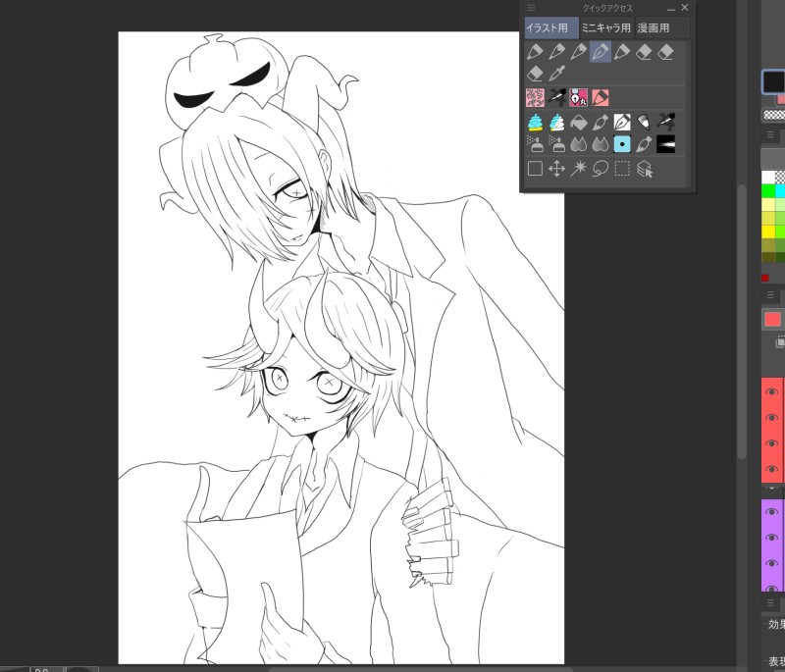Image resolution: width=785 pixels, height=672 pixels.
Task: Select the paint bucket fill tool
Action: tap(578, 122)
